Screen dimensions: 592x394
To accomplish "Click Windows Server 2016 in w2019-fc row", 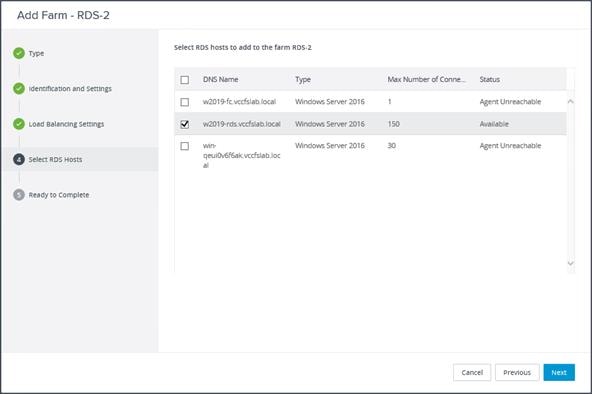I will pos(330,102).
